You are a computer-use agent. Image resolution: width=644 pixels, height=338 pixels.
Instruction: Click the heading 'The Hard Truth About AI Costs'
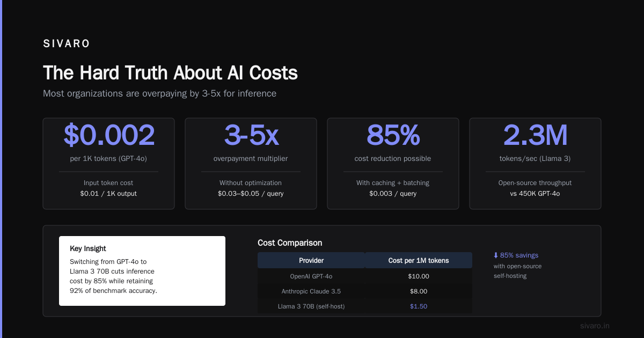point(170,73)
